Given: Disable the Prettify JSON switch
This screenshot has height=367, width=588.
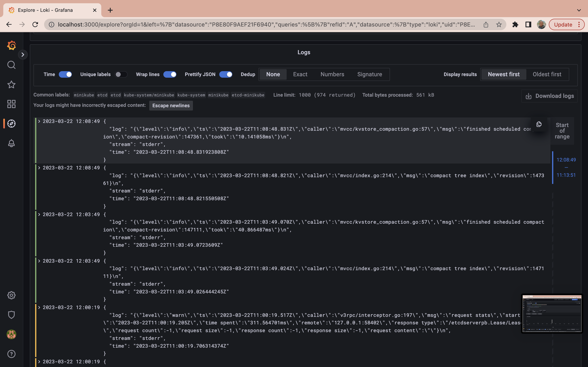Looking at the screenshot, I should [225, 74].
